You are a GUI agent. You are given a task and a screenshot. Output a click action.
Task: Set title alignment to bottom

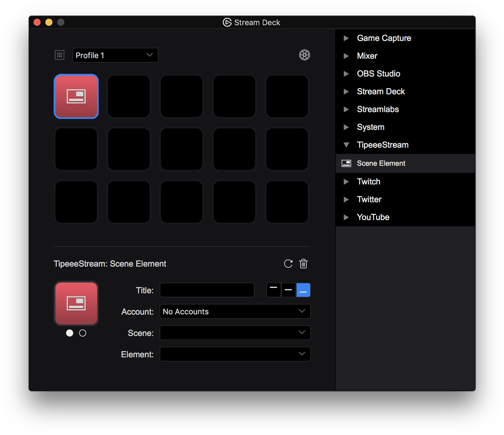pyautogui.click(x=303, y=290)
